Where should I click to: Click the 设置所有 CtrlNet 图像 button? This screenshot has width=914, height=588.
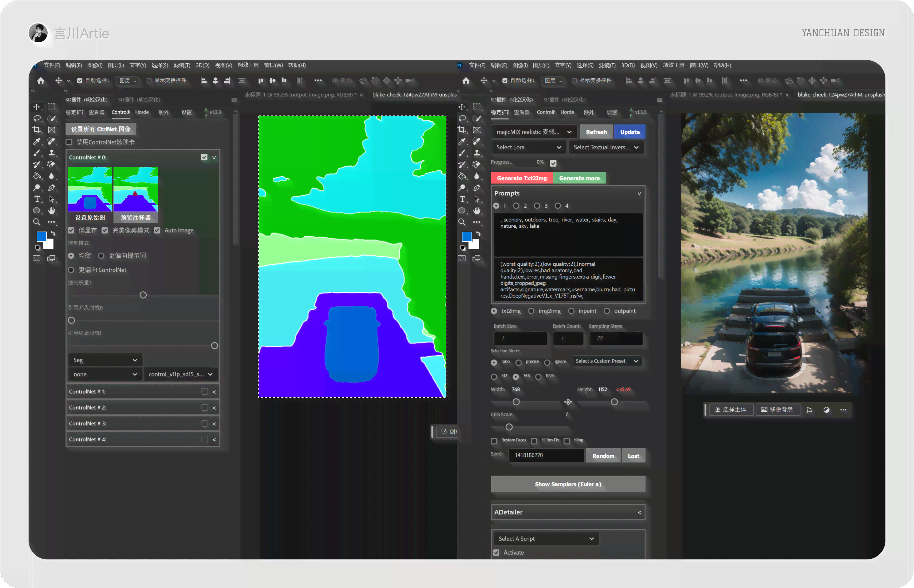[x=101, y=129]
